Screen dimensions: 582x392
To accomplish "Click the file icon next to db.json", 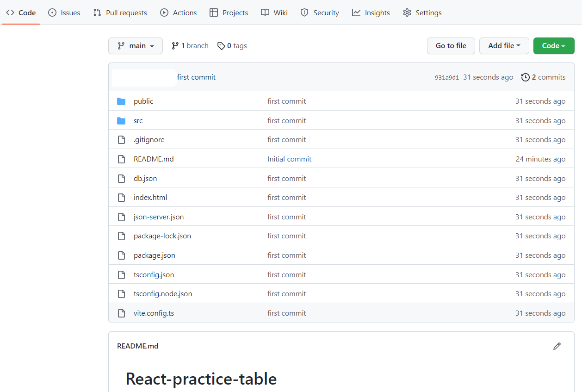I will [x=121, y=179].
